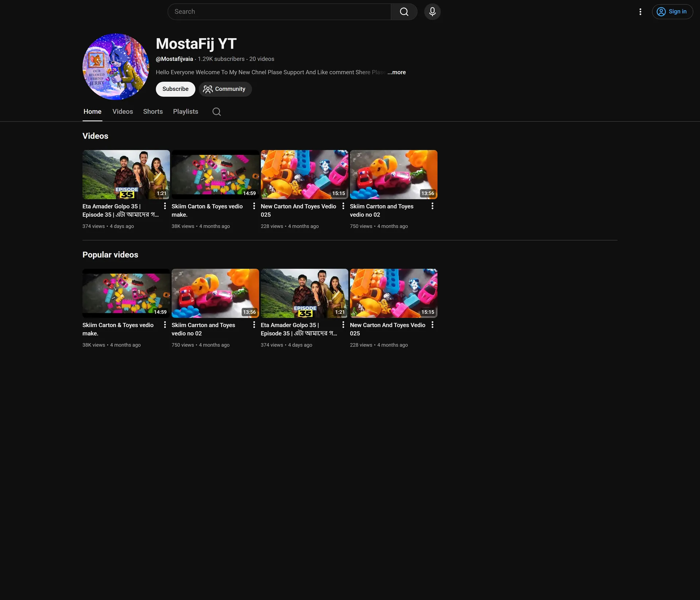Play Episode 35 thumbnail in Popular videos
The width and height of the screenshot is (700, 600).
point(304,293)
